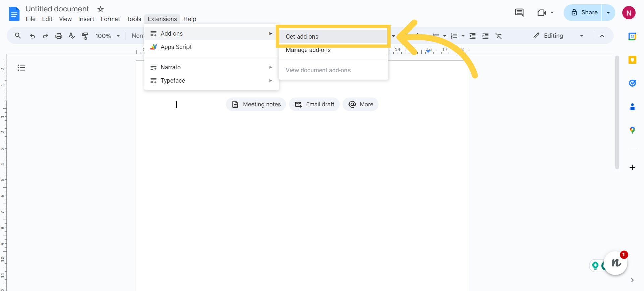
Task: Search the menus with magnifier icon
Action: point(18,36)
